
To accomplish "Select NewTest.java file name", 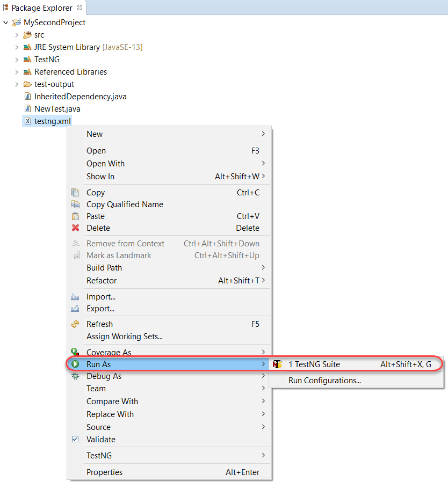I will click(x=57, y=109).
